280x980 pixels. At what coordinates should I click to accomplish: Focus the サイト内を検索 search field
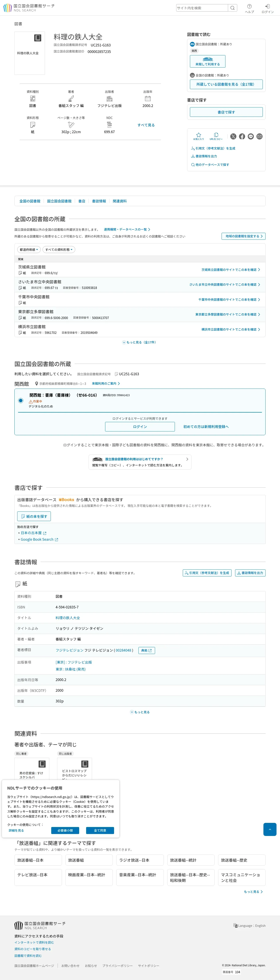click(x=202, y=8)
